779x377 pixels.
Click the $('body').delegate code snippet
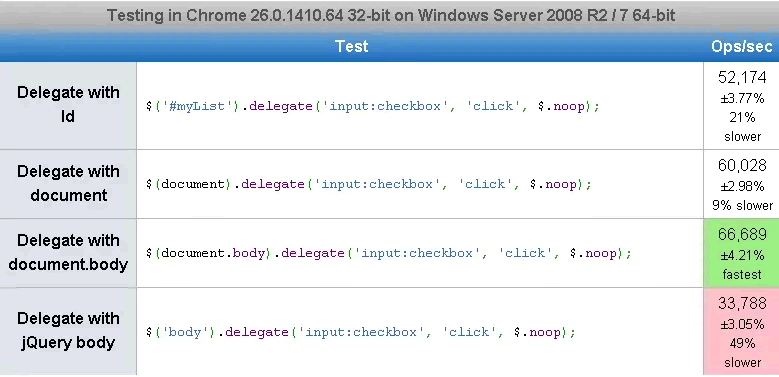point(361,332)
